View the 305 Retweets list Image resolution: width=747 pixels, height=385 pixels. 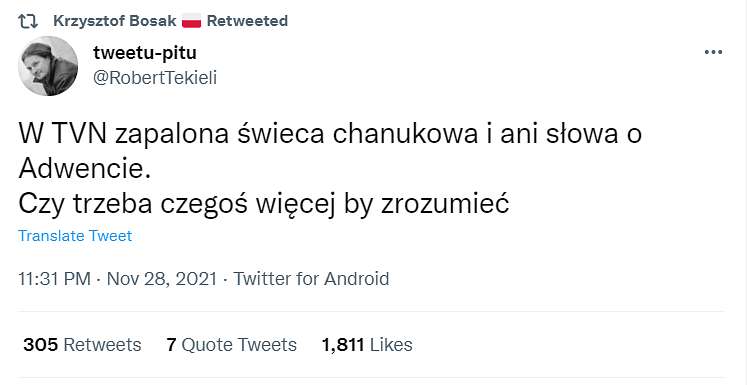82,344
